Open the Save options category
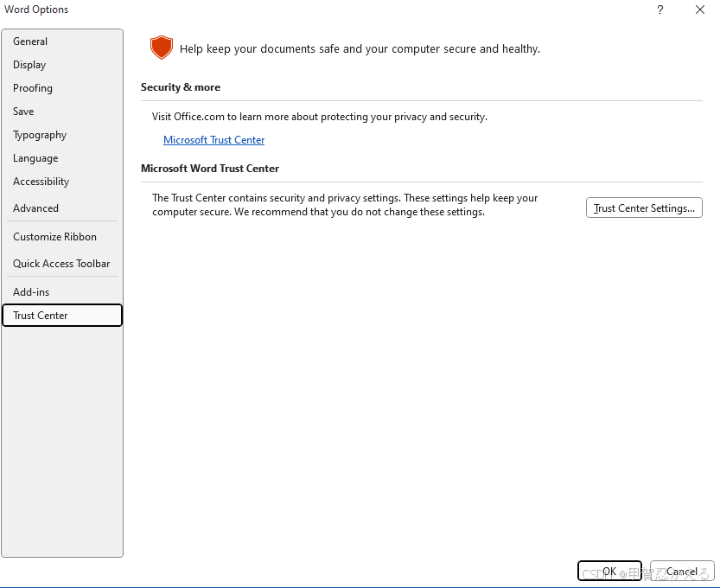This screenshot has height=588, width=720. coord(62,112)
